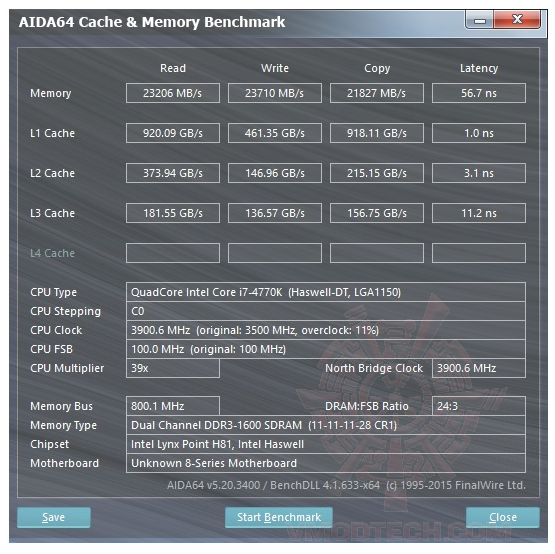555x554 pixels.
Task: Click the Write column header
Action: (x=275, y=68)
